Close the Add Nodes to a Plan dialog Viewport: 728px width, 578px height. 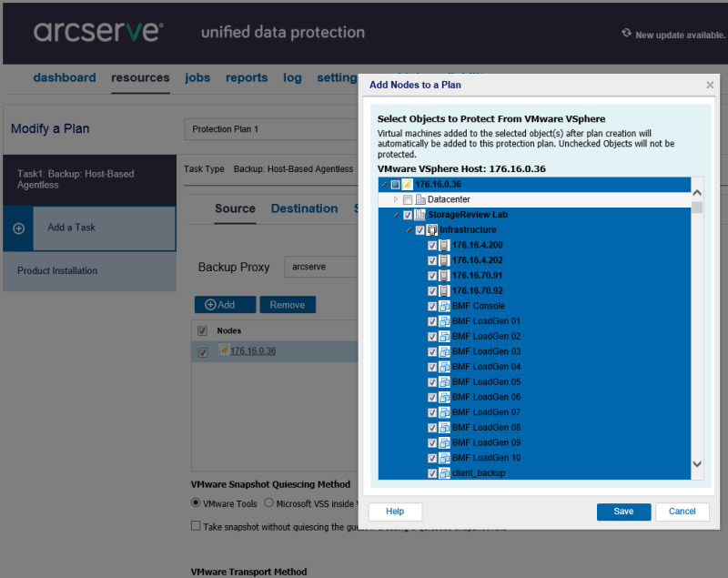[x=710, y=85]
